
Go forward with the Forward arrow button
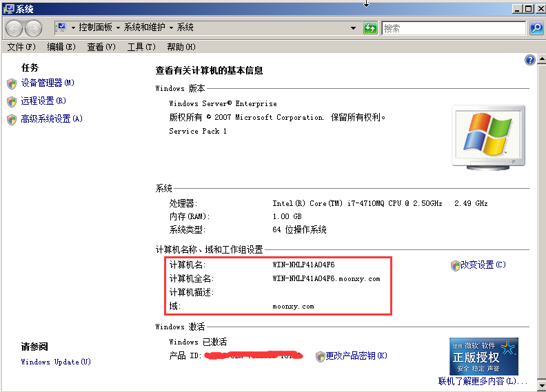tap(33, 28)
